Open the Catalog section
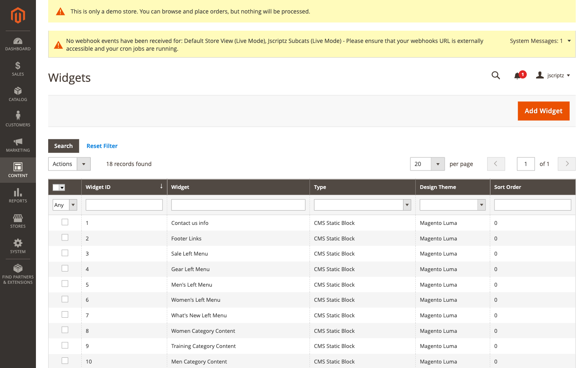 pos(18,94)
